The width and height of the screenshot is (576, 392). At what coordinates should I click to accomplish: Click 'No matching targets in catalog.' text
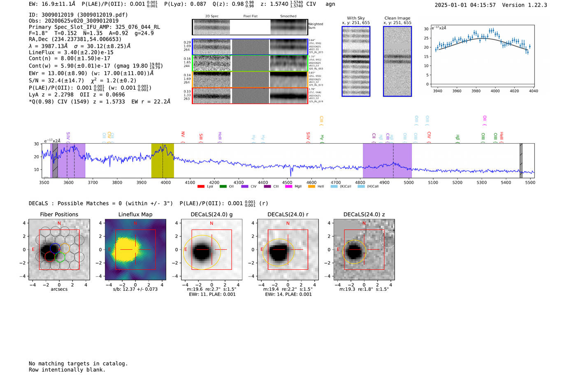(78, 364)
